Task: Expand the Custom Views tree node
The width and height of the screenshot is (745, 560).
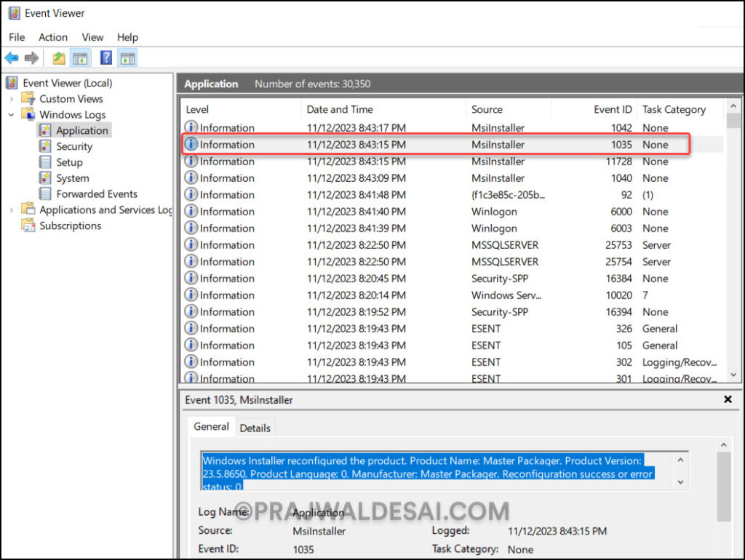Action: [12, 99]
